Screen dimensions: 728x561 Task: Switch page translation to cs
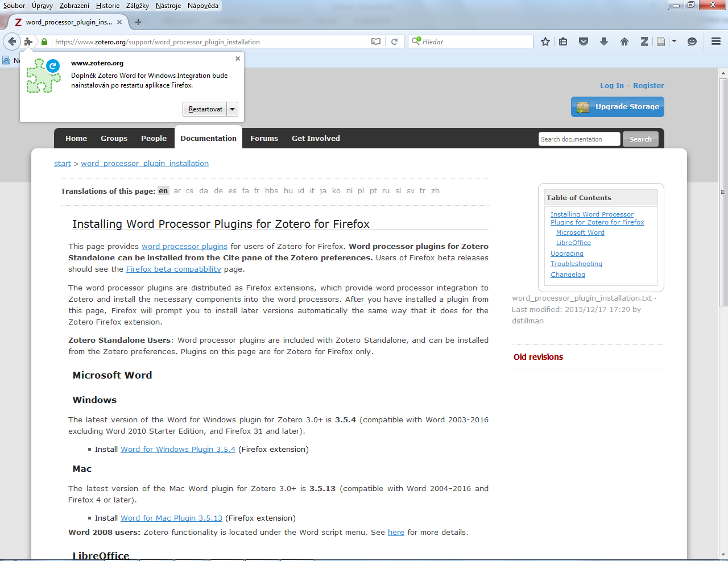coord(189,191)
